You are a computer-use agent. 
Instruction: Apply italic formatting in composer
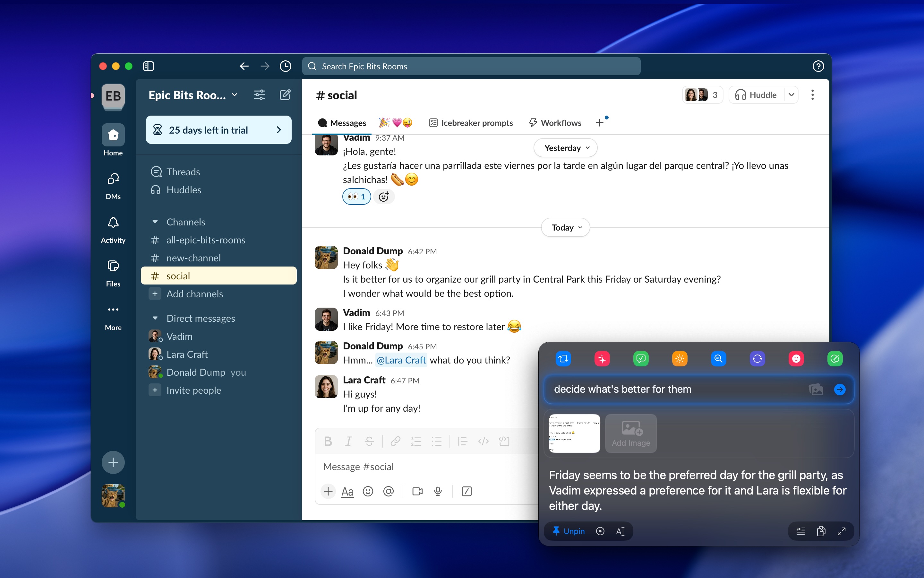point(348,441)
